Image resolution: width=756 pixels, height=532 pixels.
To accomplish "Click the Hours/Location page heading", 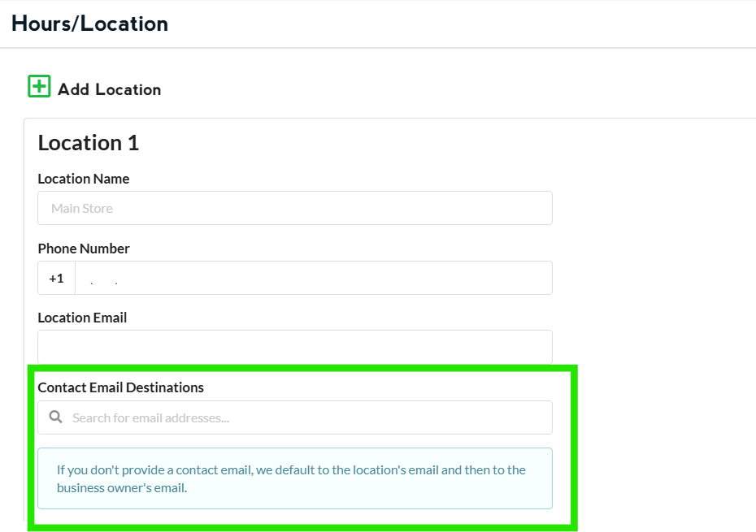I will tap(89, 24).
